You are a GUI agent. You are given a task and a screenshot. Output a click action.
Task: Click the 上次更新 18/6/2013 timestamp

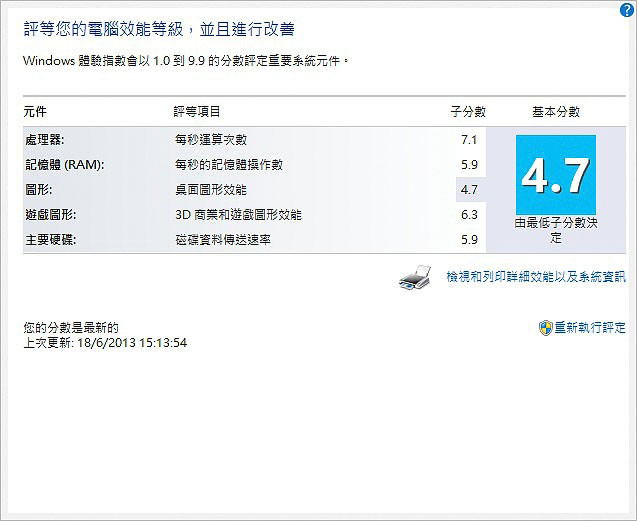point(105,343)
